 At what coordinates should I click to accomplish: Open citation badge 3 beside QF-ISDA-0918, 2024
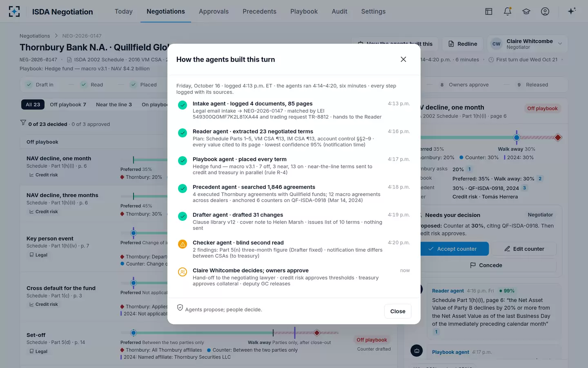coord(524,188)
